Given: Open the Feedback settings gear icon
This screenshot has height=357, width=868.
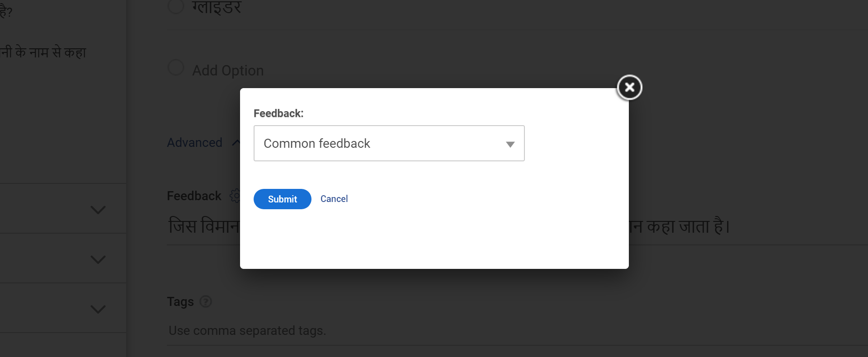Looking at the screenshot, I should 235,196.
